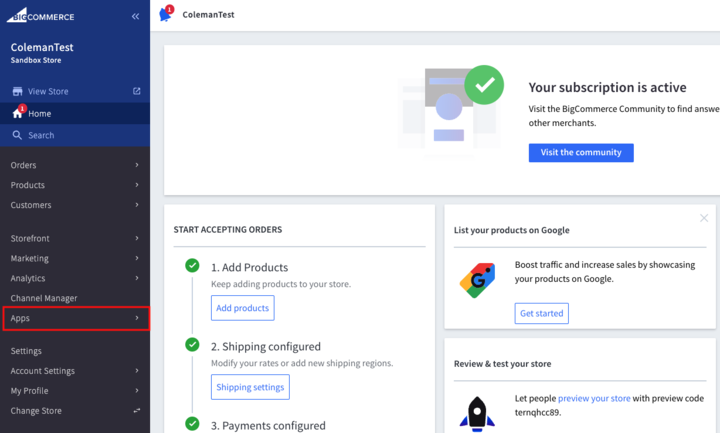Click the Google shopping tag icon
The width and height of the screenshot is (720, 433).
478,280
